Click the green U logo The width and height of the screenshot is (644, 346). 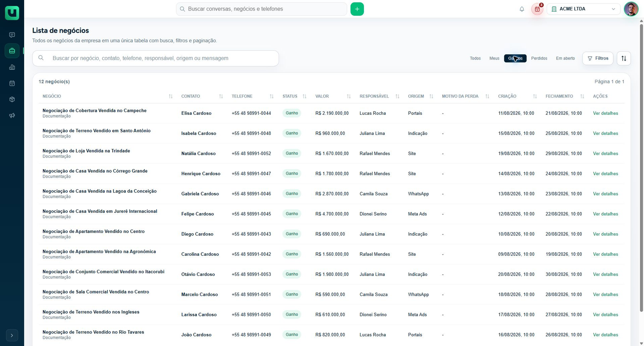point(12,12)
